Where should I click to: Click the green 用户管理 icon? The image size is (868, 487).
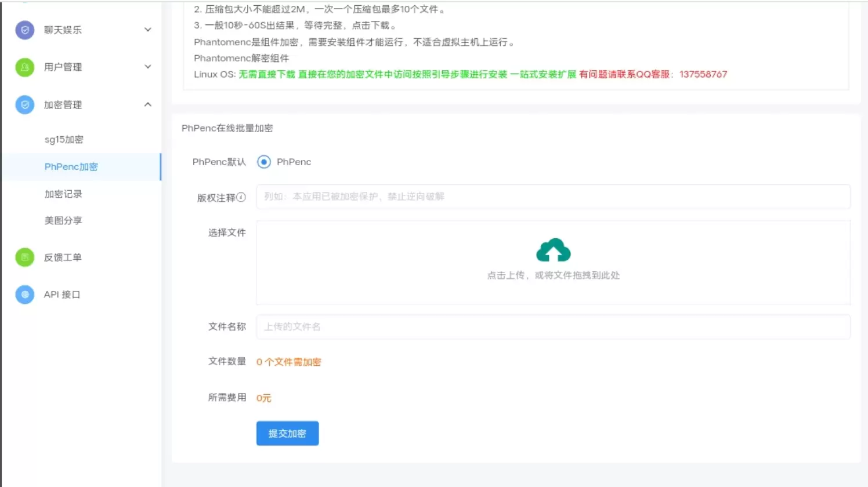coord(24,67)
